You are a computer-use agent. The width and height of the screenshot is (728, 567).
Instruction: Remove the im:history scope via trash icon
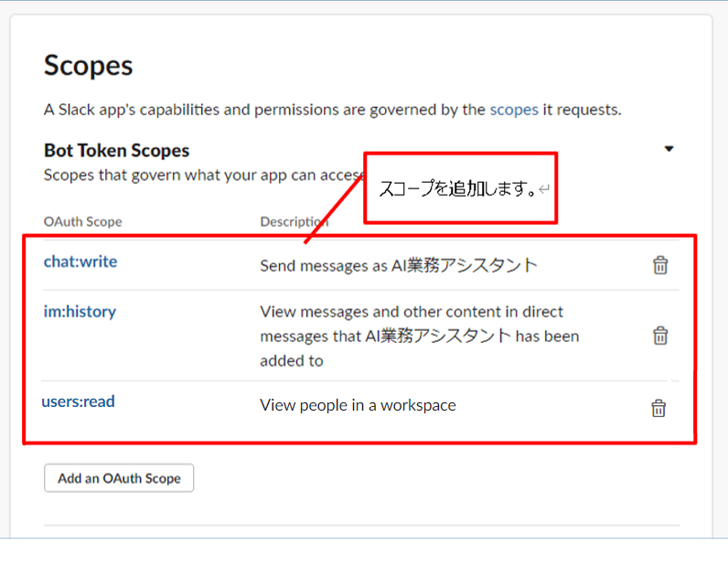(659, 336)
